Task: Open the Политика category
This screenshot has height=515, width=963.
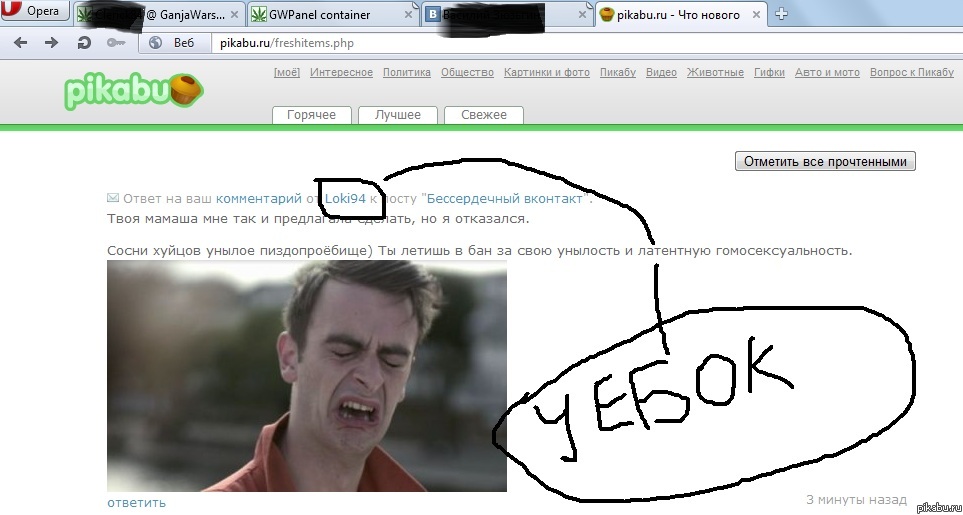Action: 407,72
